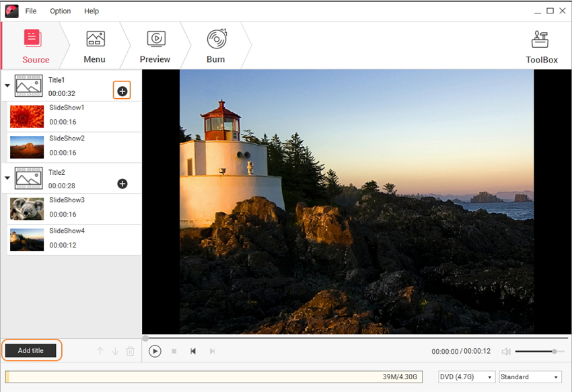Open the Standard quality dropdown
The width and height of the screenshot is (572, 392).
530,377
